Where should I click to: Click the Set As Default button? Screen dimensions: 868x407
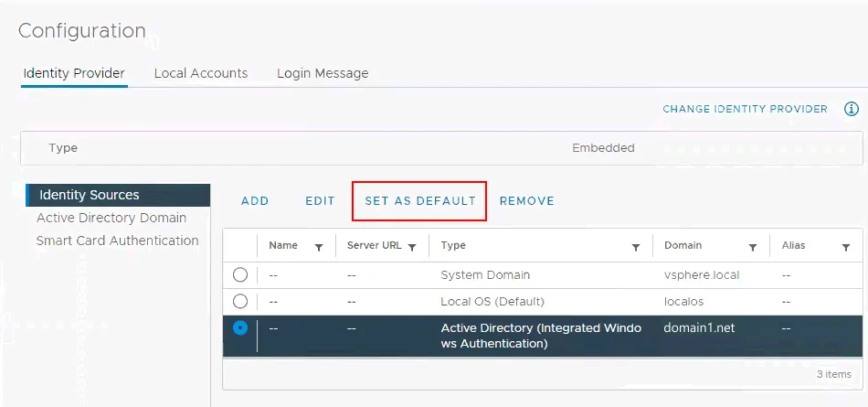tap(419, 201)
